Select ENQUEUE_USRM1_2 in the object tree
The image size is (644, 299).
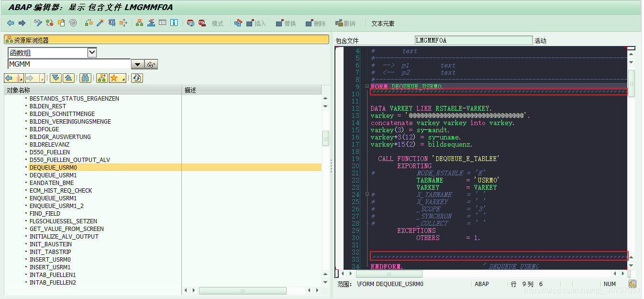click(x=56, y=206)
